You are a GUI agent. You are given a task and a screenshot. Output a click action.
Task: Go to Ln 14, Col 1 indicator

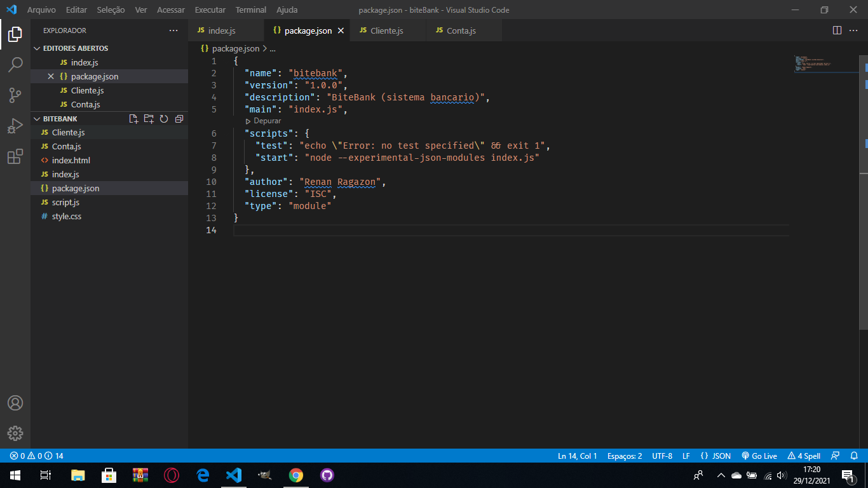click(x=577, y=456)
